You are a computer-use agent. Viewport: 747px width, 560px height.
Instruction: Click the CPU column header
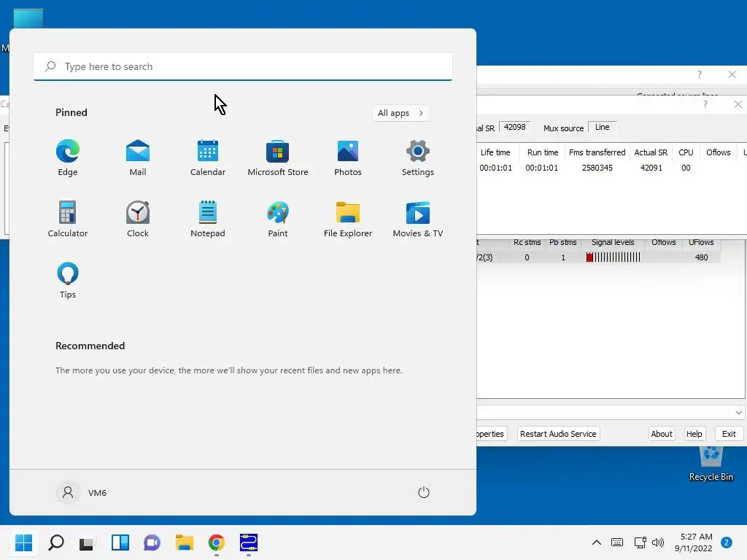(686, 152)
